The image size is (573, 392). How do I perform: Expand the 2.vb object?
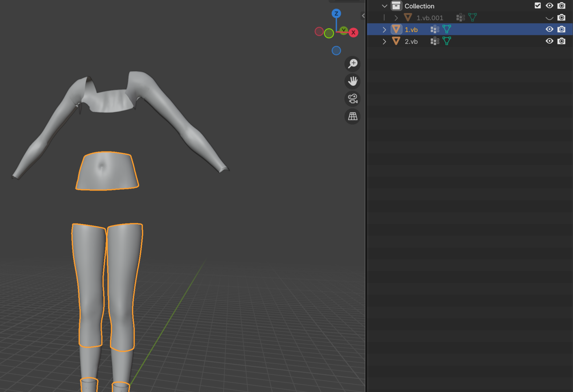coord(384,41)
